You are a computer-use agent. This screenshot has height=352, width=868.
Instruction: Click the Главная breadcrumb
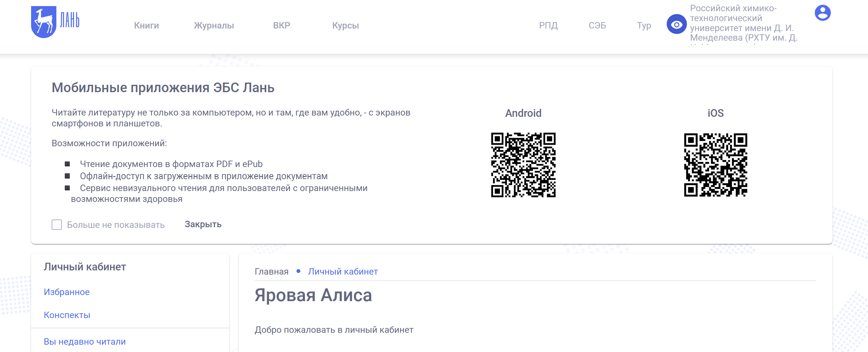pyautogui.click(x=271, y=272)
